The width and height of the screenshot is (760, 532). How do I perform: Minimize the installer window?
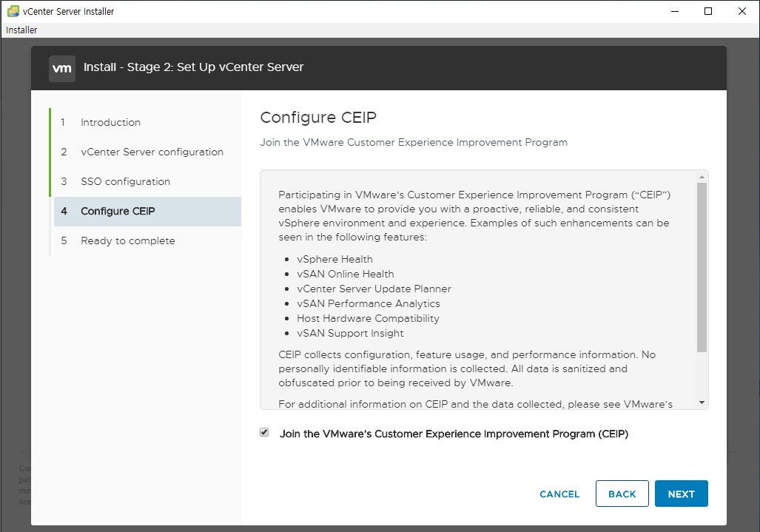[675, 11]
